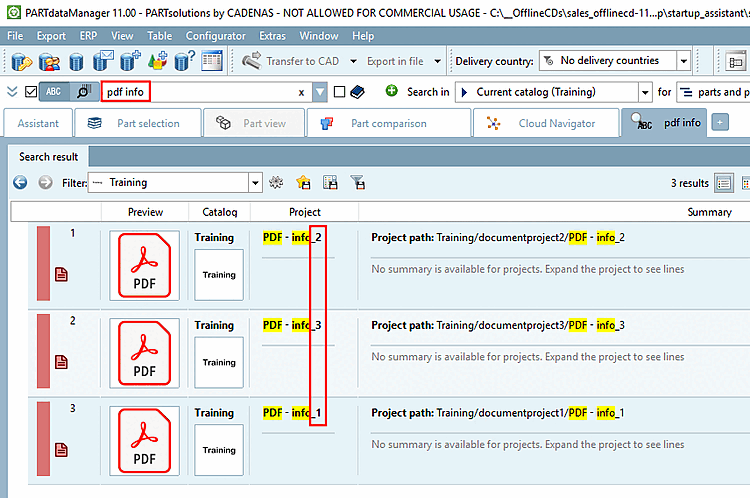The width and height of the screenshot is (750, 498).
Task: Click the database with envelope icon
Action: pos(103,61)
